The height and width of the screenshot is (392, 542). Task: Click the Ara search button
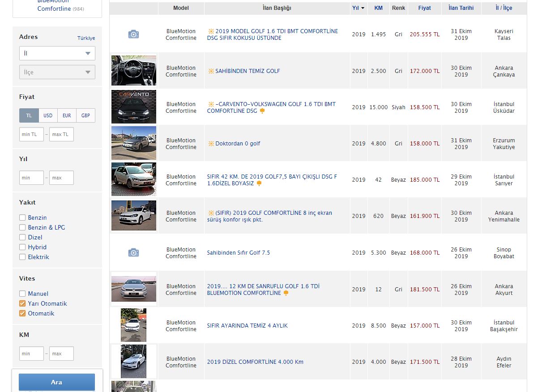tap(57, 382)
